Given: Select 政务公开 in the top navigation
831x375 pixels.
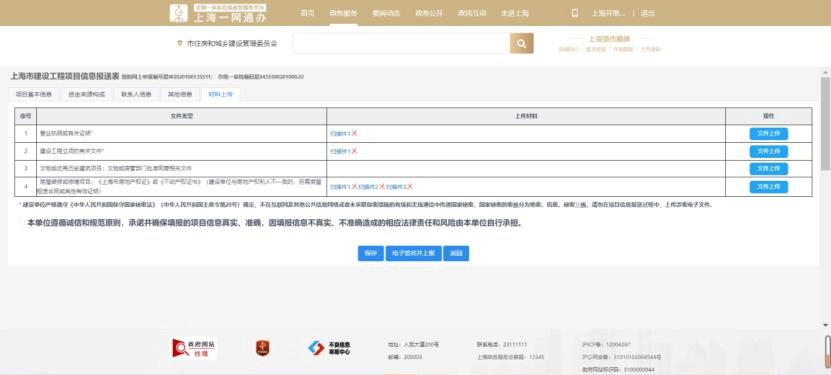Looking at the screenshot, I should (429, 13).
